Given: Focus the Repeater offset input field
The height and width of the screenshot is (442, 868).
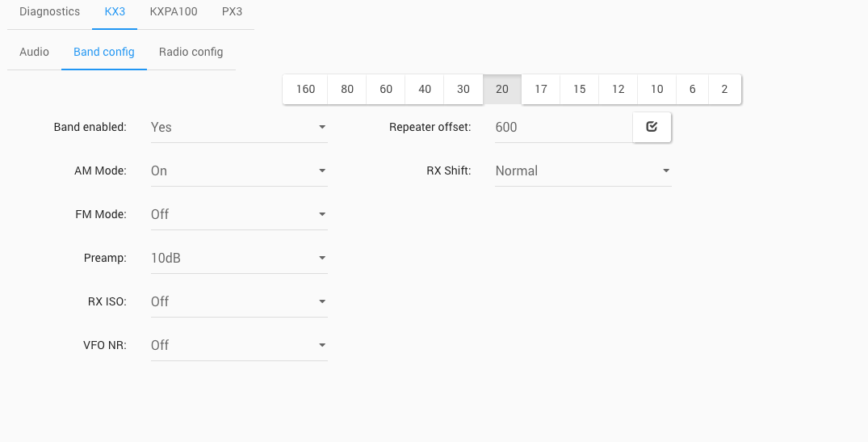Looking at the screenshot, I should point(564,128).
